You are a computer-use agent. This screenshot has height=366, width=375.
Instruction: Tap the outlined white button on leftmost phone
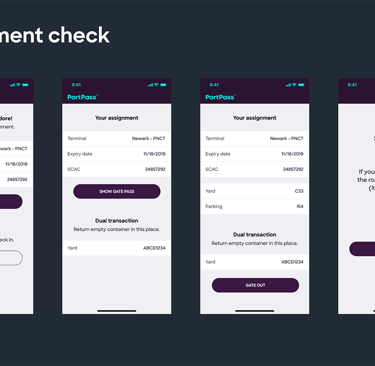(11, 258)
